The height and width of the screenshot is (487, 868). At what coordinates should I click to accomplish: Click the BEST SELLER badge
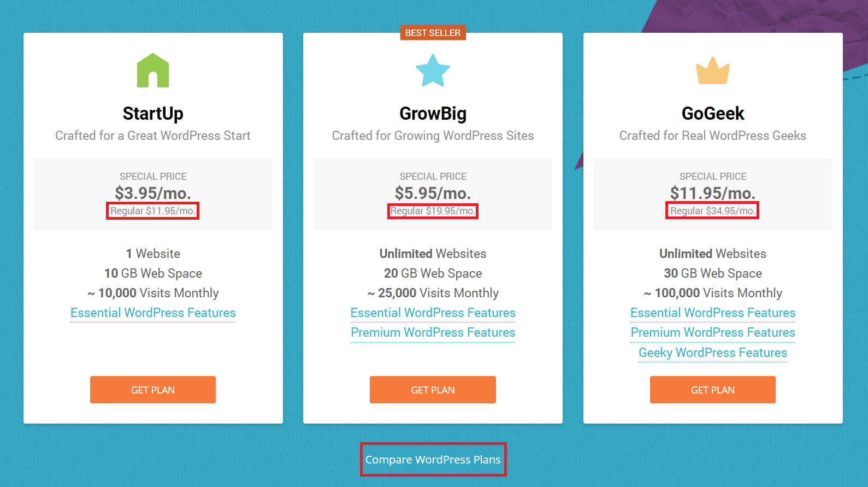point(433,33)
